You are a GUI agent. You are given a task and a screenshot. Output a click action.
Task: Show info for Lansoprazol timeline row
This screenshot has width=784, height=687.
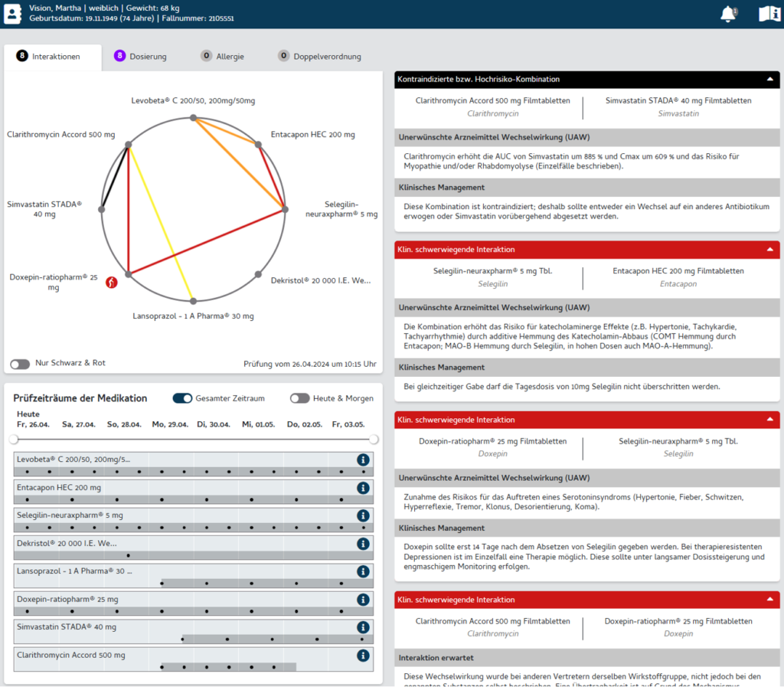363,571
